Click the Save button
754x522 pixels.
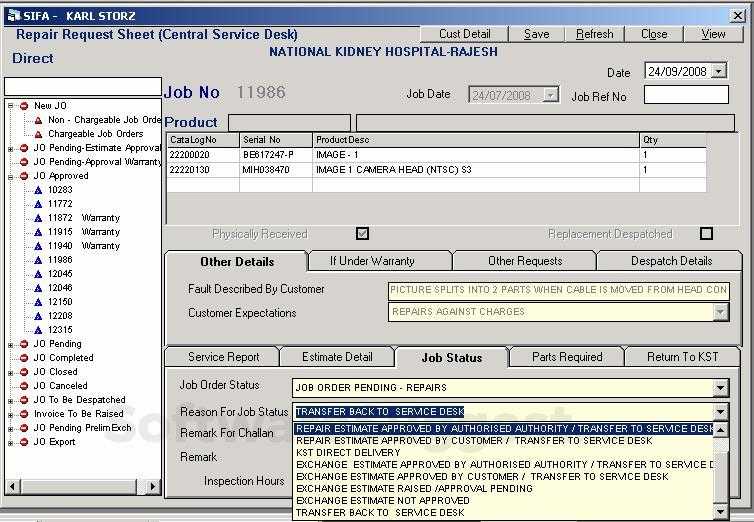point(536,34)
